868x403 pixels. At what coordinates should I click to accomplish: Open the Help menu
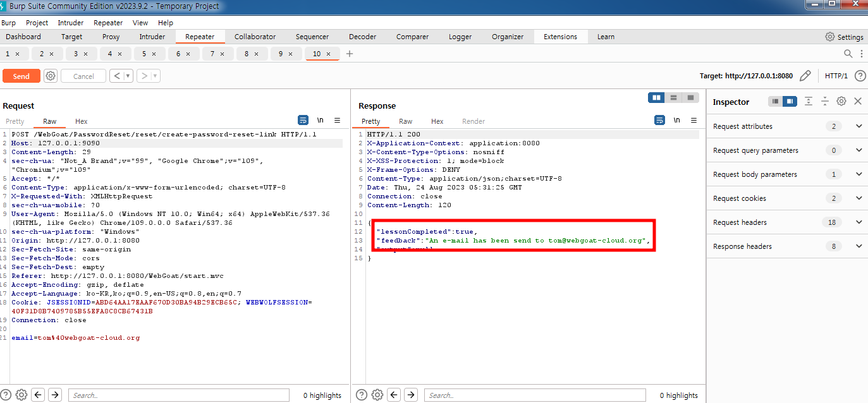[x=166, y=23]
